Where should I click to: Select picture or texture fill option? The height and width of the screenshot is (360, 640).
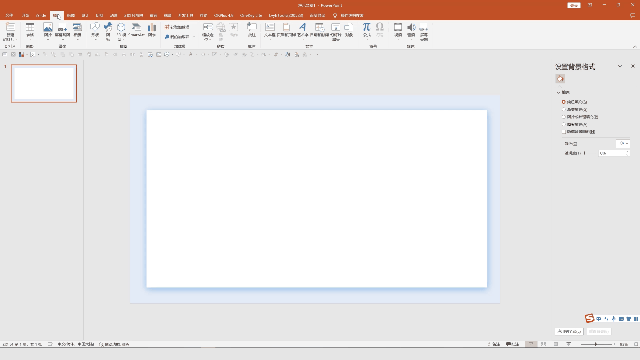[x=563, y=117]
